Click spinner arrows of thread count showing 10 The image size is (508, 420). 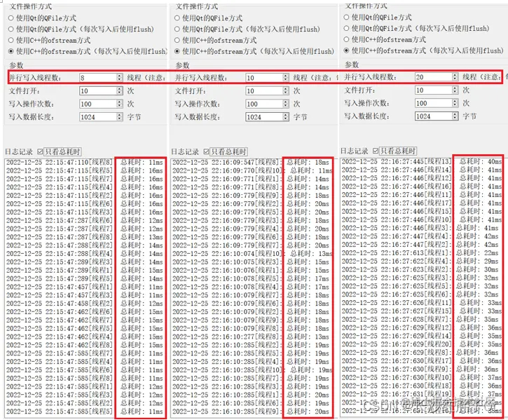coord(286,78)
